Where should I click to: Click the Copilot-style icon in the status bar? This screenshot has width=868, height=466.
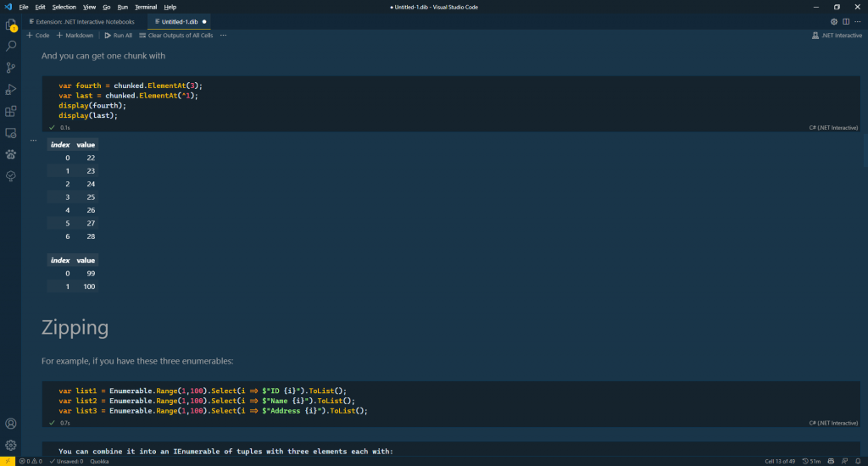(831, 461)
